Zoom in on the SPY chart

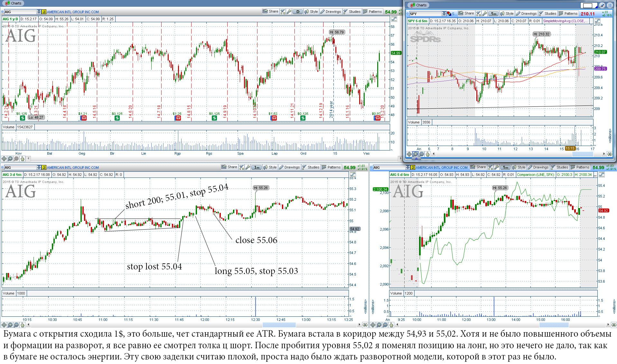(415, 154)
